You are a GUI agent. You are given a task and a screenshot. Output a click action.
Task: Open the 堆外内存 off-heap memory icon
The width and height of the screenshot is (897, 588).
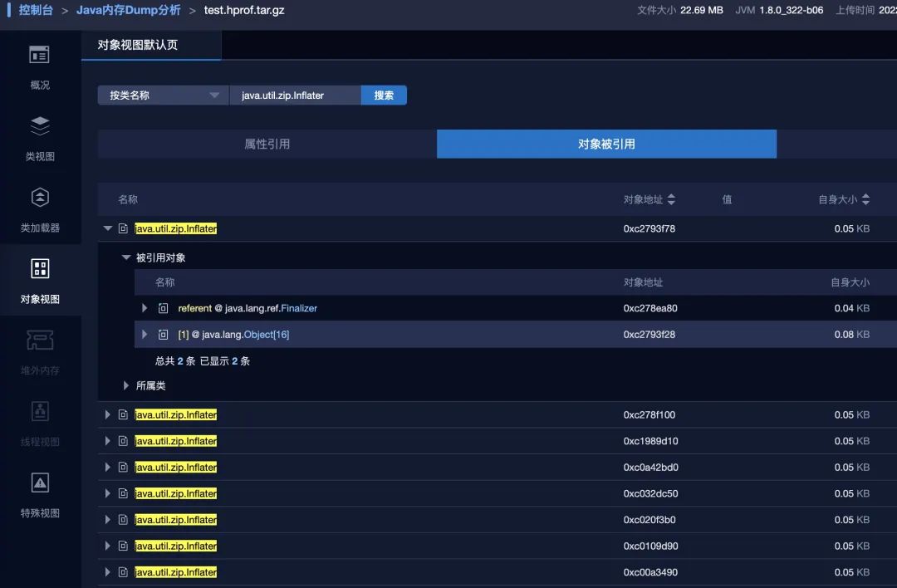pos(40,341)
